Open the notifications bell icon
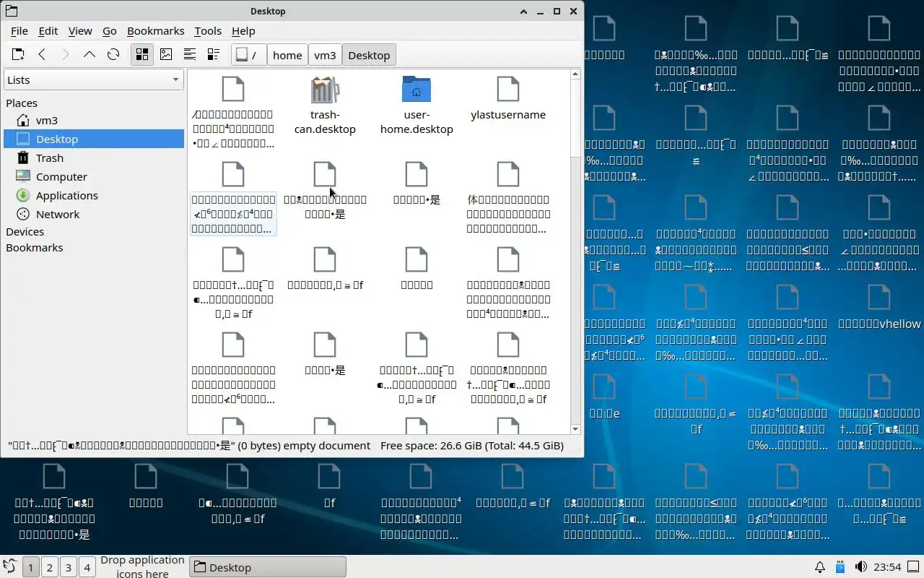This screenshot has width=924, height=578. tap(820, 567)
